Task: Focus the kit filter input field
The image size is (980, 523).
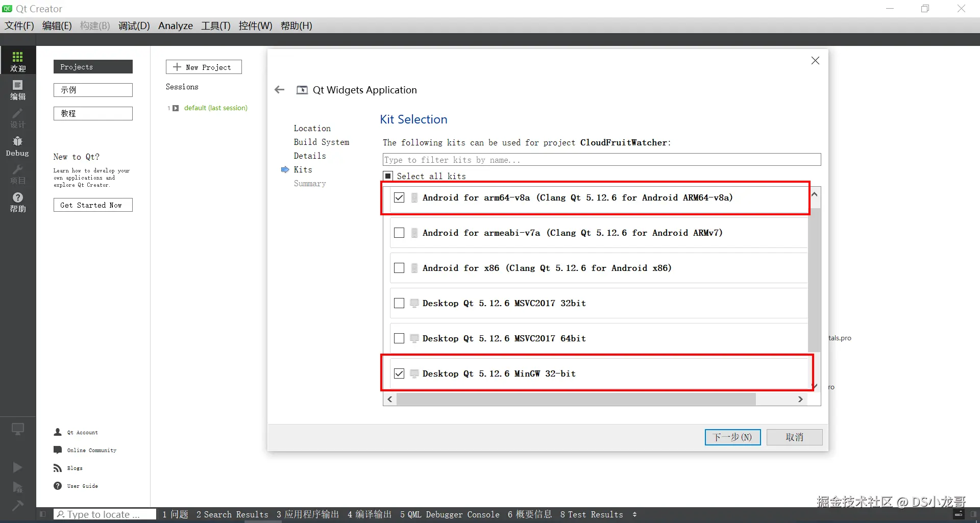Action: tap(602, 160)
